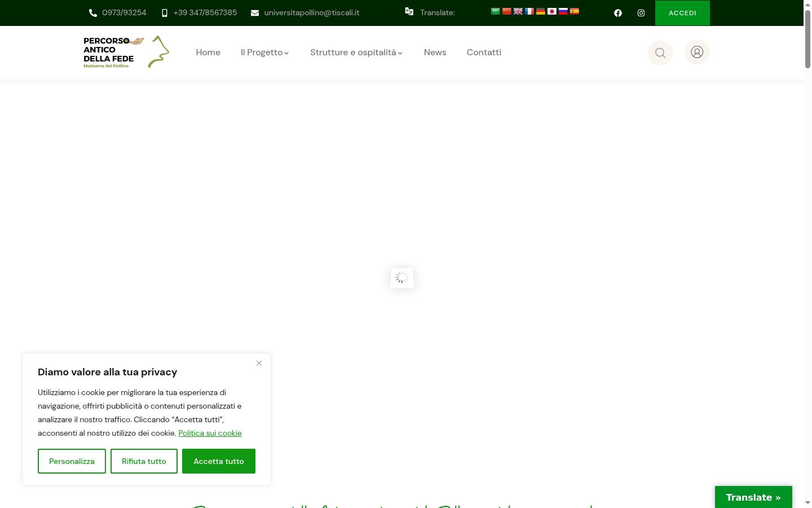This screenshot has height=508, width=812.
Task: Open the Translate » language selector
Action: (x=753, y=497)
